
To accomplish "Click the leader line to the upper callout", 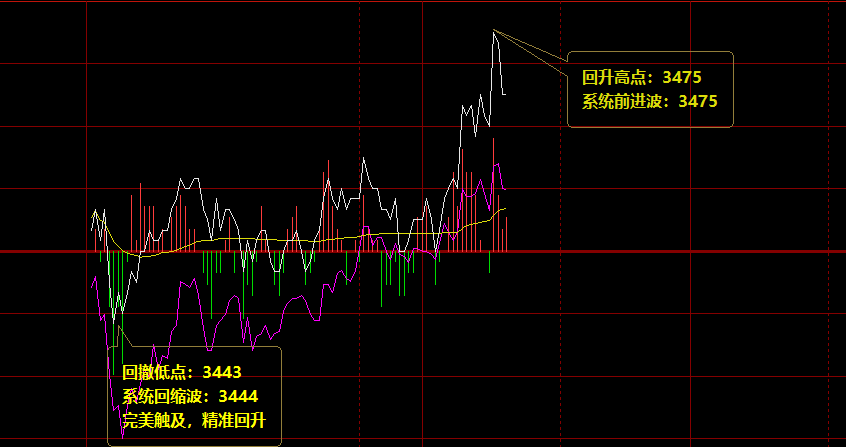I will point(530,50).
